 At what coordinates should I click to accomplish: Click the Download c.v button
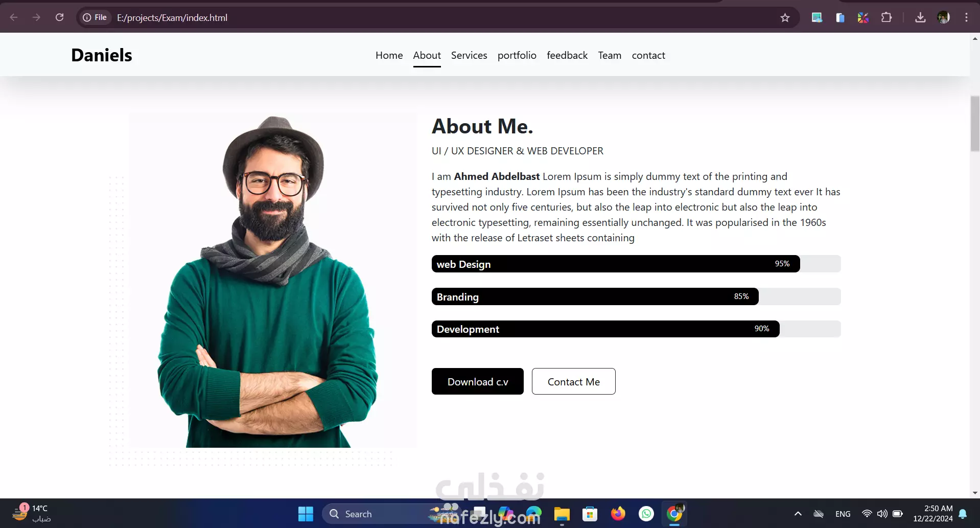[477, 381]
